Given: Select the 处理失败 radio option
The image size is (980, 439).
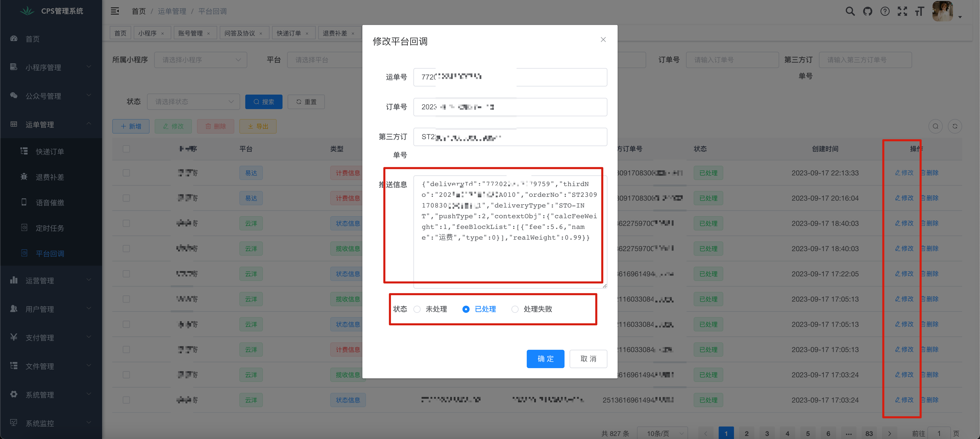Looking at the screenshot, I should point(532,309).
